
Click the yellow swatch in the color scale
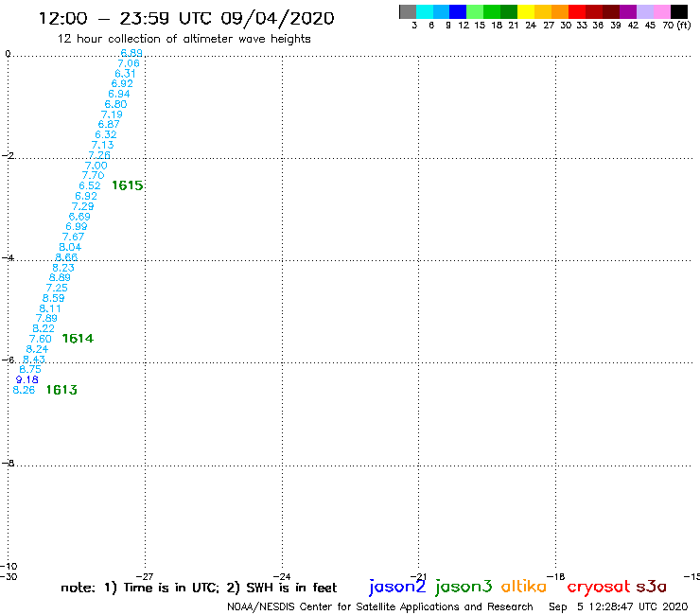[526, 11]
